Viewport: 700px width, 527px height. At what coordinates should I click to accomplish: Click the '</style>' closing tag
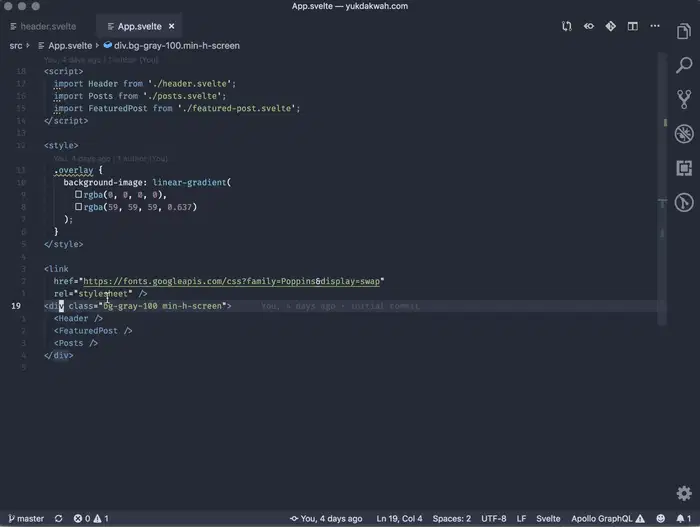point(63,244)
